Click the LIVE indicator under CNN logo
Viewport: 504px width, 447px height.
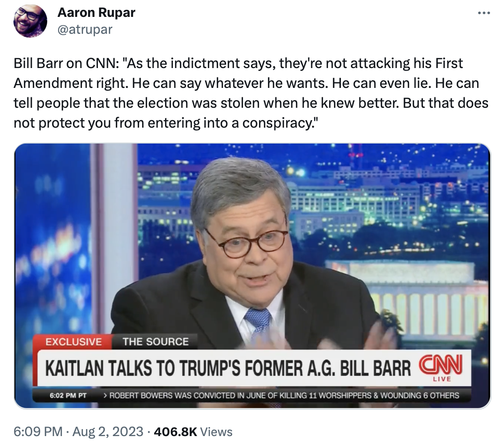[x=441, y=379]
